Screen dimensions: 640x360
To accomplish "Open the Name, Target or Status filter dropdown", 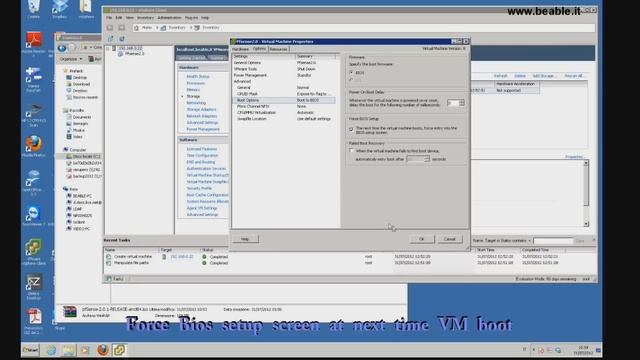I will pyautogui.click(x=502, y=241).
